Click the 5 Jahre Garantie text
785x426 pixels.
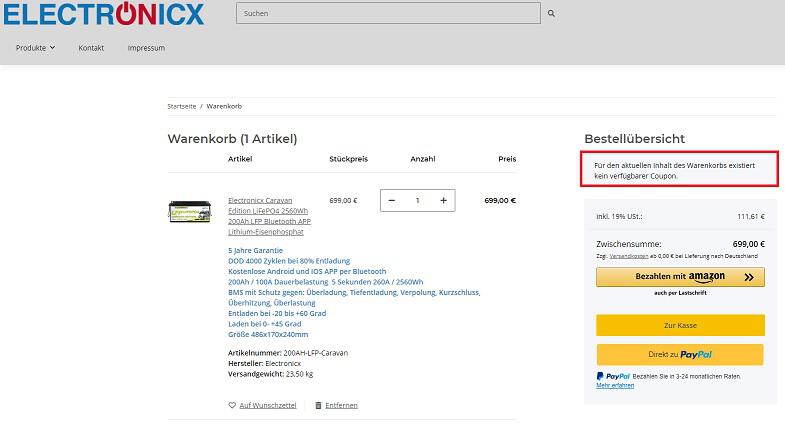[x=255, y=250]
